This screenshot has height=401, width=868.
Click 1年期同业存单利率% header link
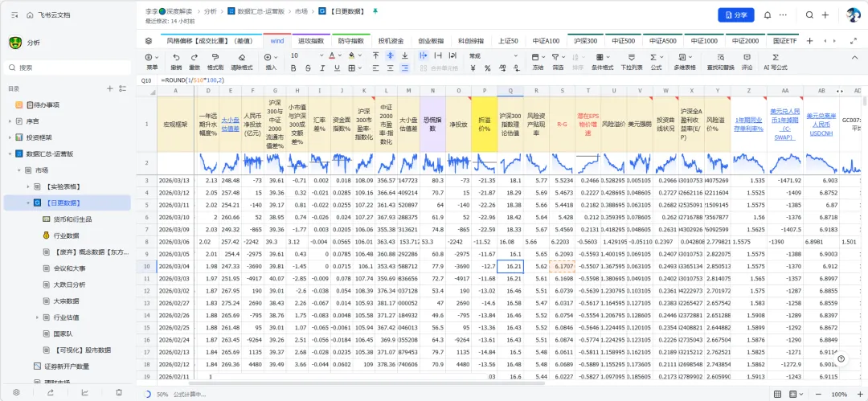point(749,124)
